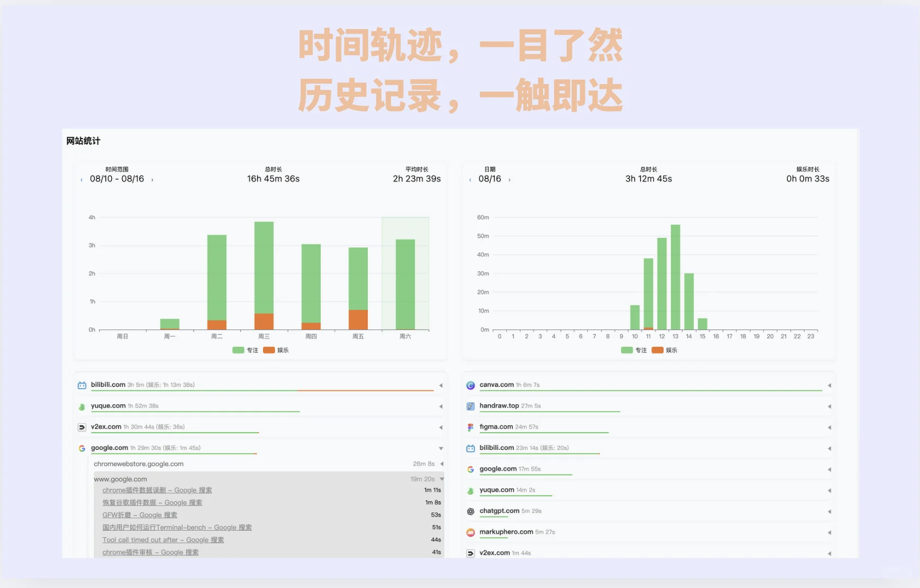Click the Google favicon next to google.com

pyautogui.click(x=81, y=448)
